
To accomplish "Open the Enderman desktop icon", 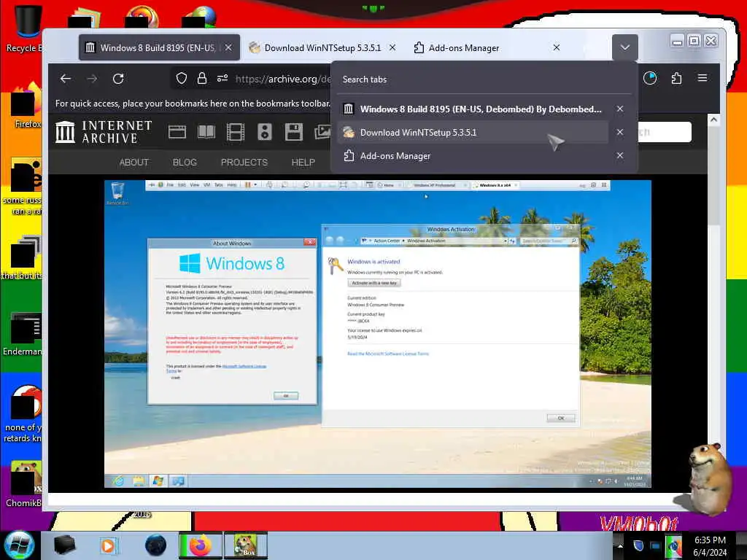I will click(24, 333).
